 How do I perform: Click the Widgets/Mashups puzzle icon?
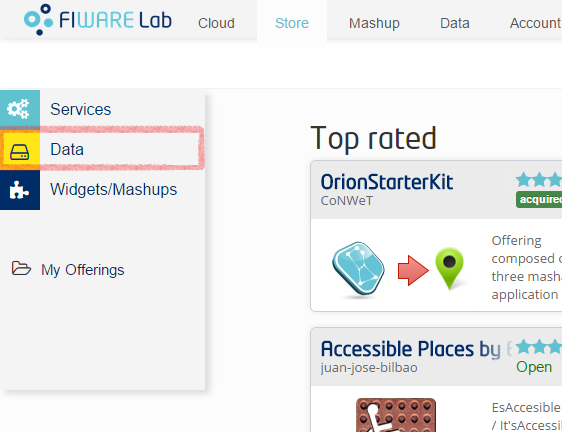(20, 190)
